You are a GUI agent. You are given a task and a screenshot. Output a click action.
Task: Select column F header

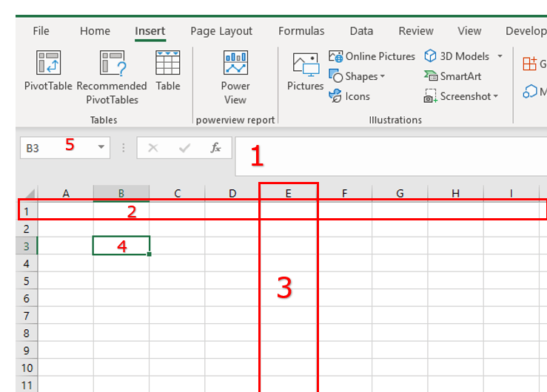344,193
